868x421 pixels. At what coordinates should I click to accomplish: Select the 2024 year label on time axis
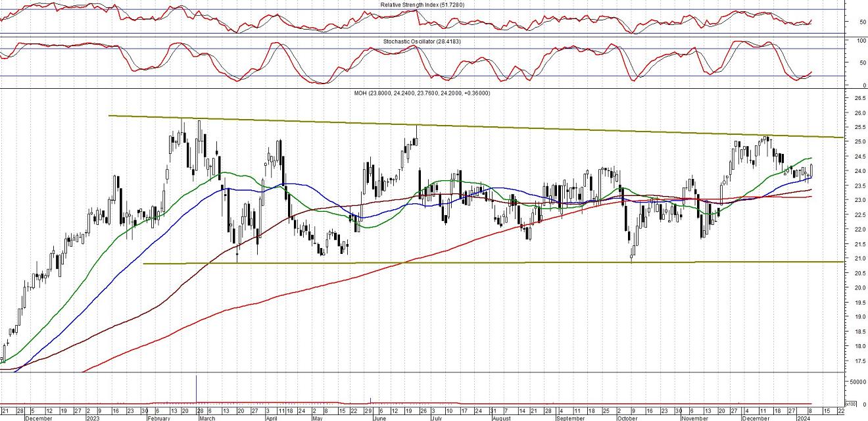pyautogui.click(x=804, y=418)
